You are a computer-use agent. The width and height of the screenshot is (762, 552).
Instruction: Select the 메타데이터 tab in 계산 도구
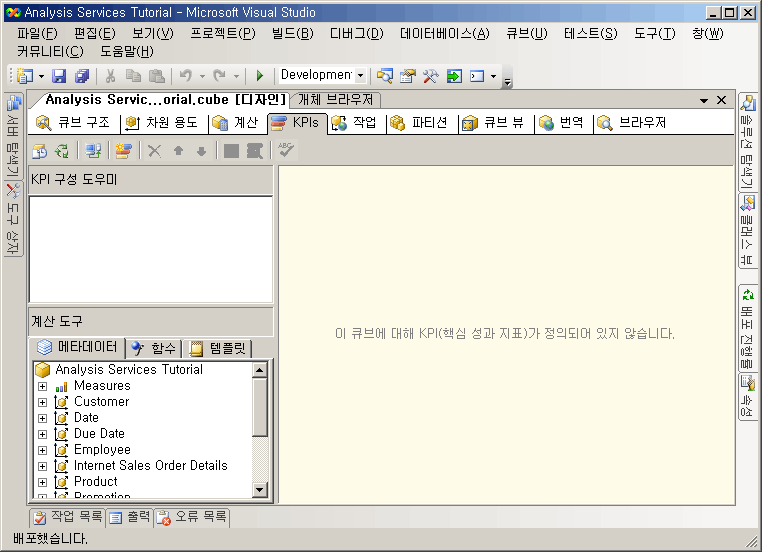(78, 347)
